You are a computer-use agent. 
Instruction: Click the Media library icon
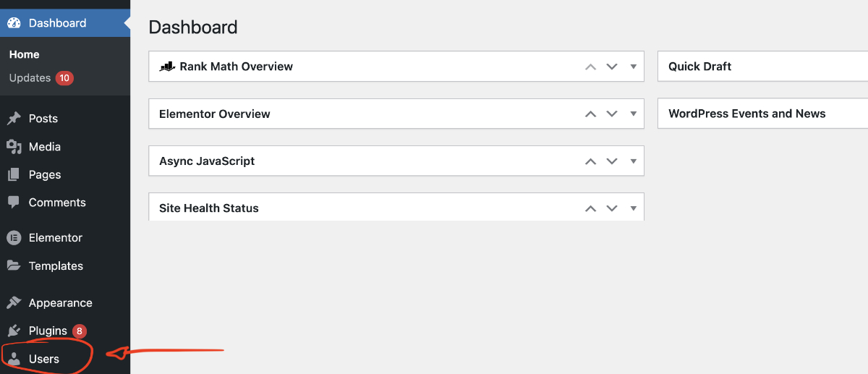click(x=14, y=147)
